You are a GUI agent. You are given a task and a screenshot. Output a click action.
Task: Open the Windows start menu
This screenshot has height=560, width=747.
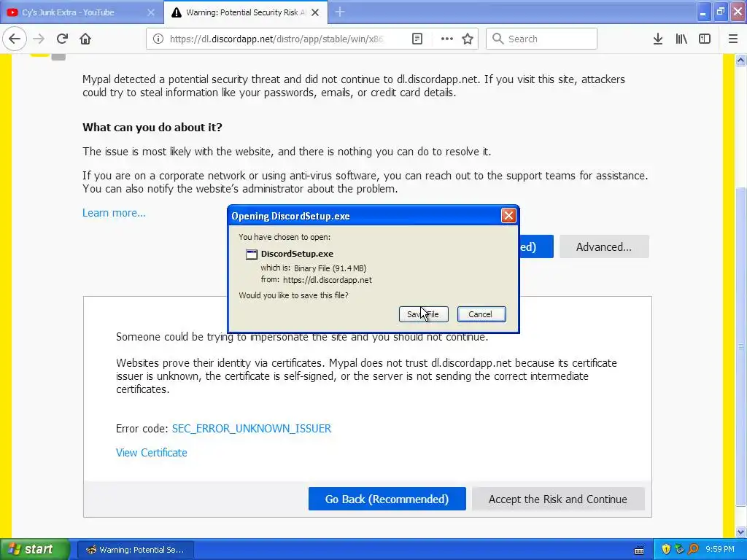pyautogui.click(x=34, y=550)
